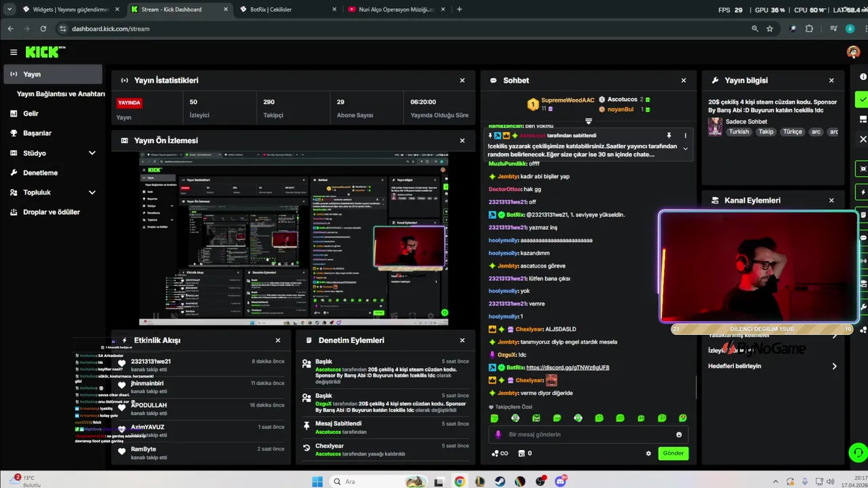Click RamByte in Etkinlik Akışı

143,449
